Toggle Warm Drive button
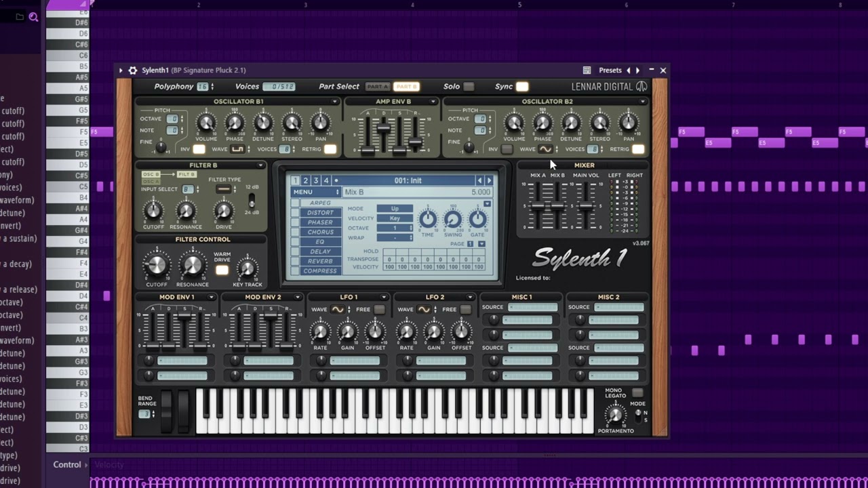 (222, 270)
